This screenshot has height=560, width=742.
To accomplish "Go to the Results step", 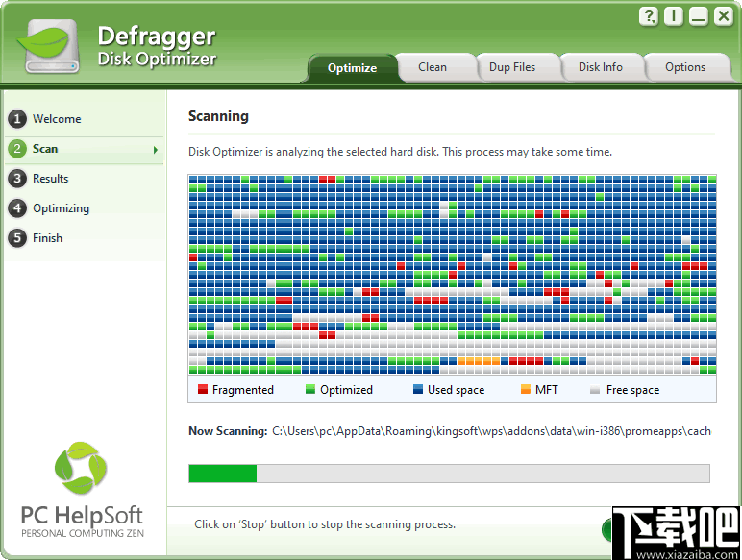I will tap(51, 179).
